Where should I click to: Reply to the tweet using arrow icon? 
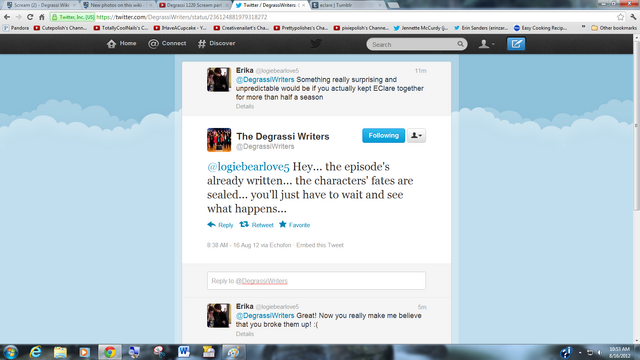(x=220, y=225)
